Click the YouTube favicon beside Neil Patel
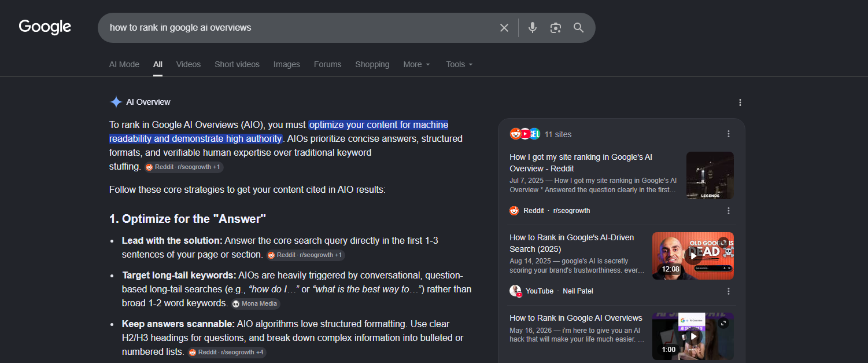Viewport: 868px width, 363px height. (515, 291)
